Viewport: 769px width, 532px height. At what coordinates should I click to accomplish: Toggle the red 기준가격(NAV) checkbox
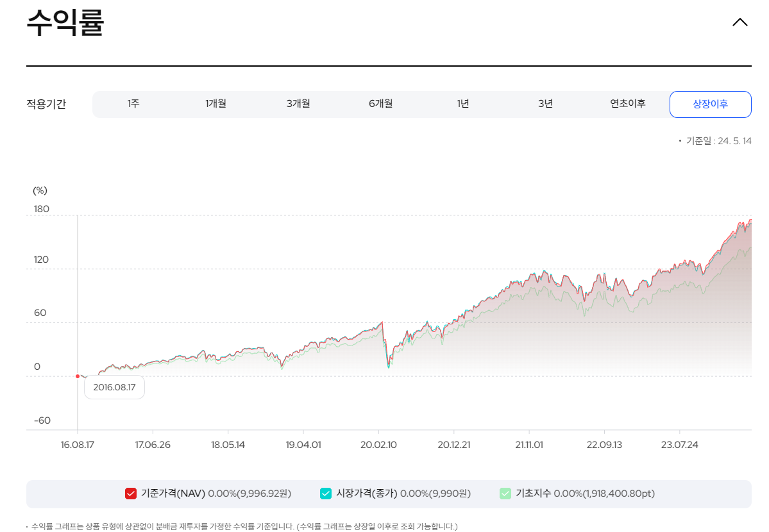pos(130,494)
